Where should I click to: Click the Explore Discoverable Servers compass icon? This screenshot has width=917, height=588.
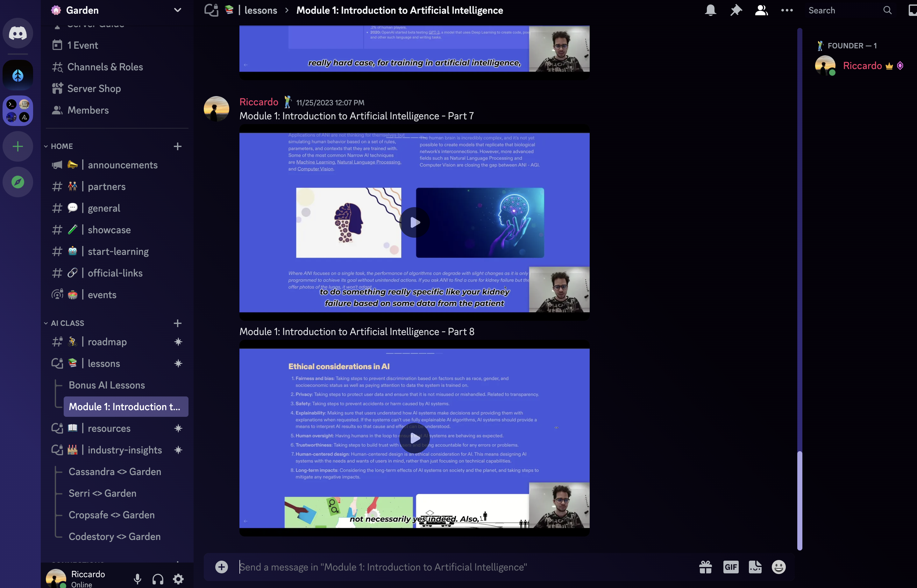pos(18,182)
